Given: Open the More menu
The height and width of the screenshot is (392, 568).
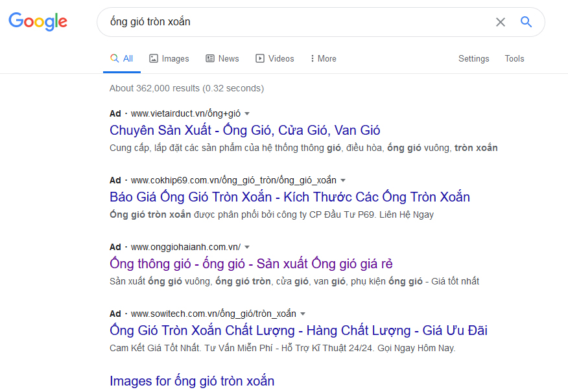Looking at the screenshot, I should pyautogui.click(x=323, y=58).
